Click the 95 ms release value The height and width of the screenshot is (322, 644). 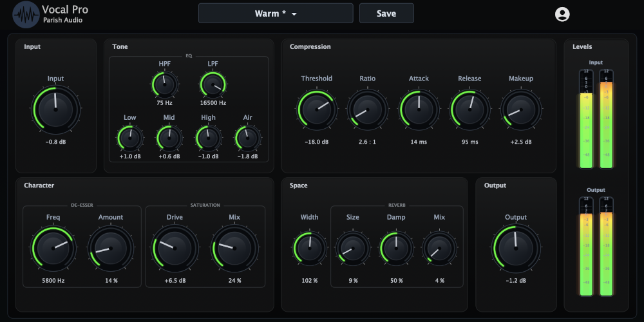point(469,142)
